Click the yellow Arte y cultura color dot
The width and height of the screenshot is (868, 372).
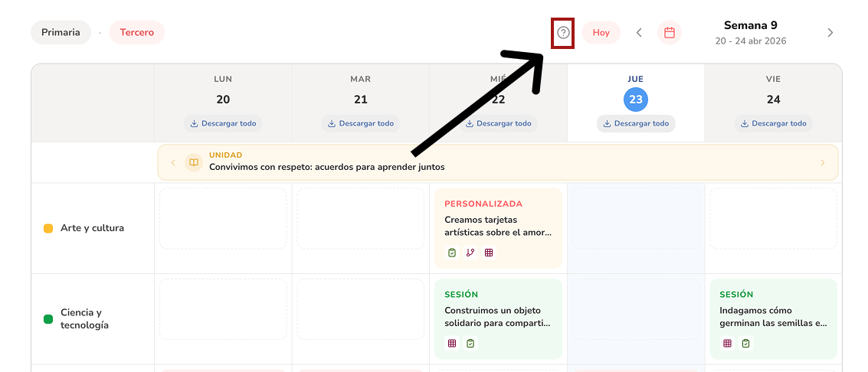coord(48,228)
